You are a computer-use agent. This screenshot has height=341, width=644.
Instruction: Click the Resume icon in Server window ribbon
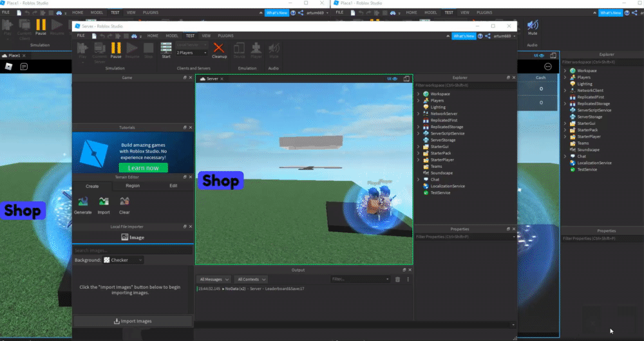tap(132, 48)
